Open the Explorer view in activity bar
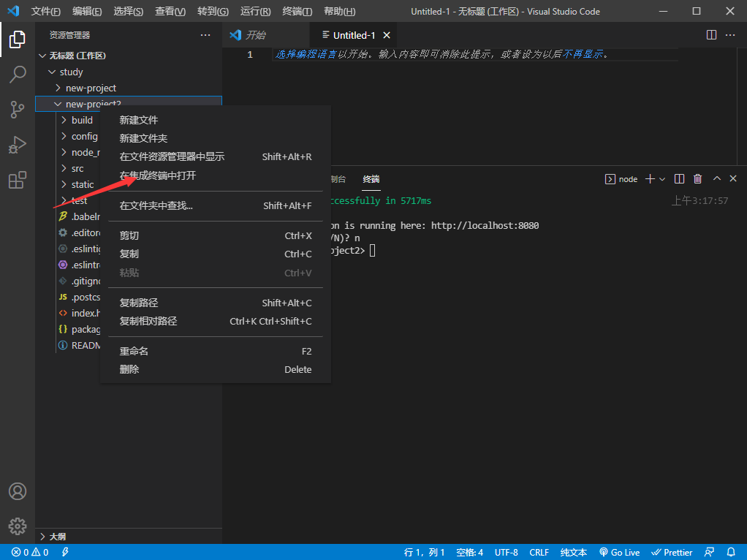This screenshot has width=747, height=560. click(17, 39)
